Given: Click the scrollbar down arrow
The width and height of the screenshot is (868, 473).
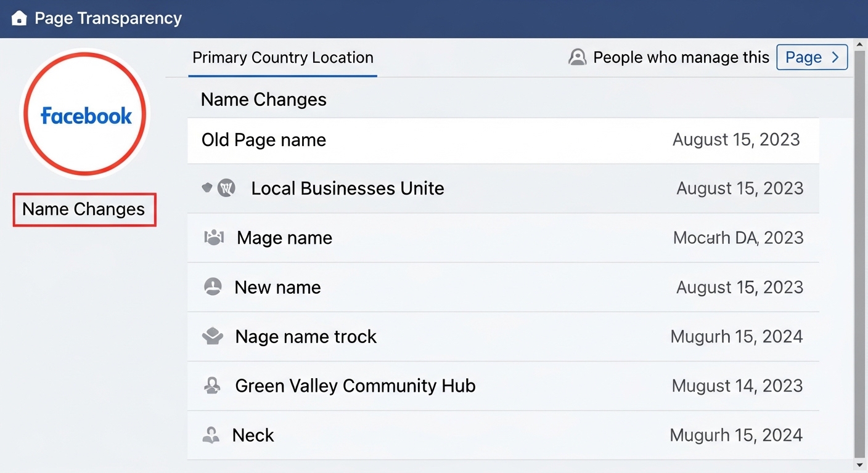Looking at the screenshot, I should 860,465.
